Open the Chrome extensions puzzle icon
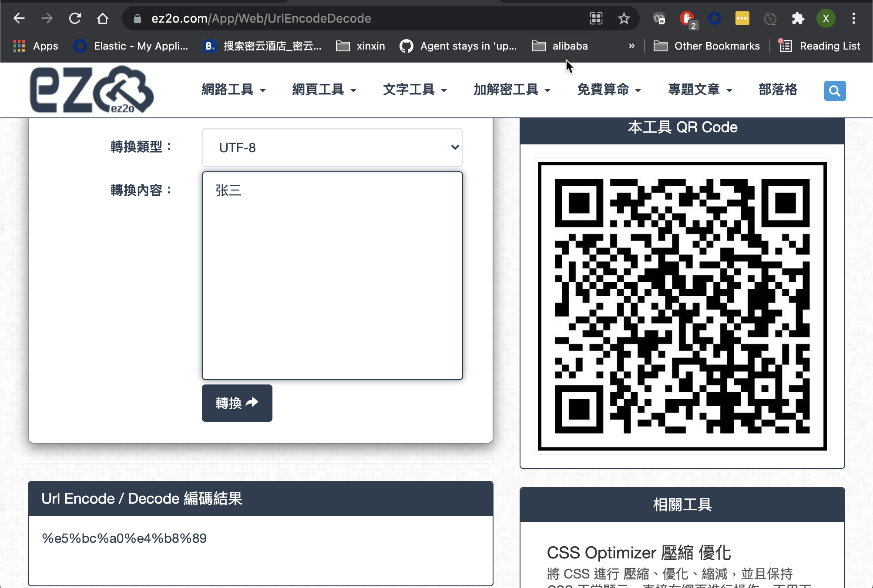873x588 pixels. [x=798, y=18]
